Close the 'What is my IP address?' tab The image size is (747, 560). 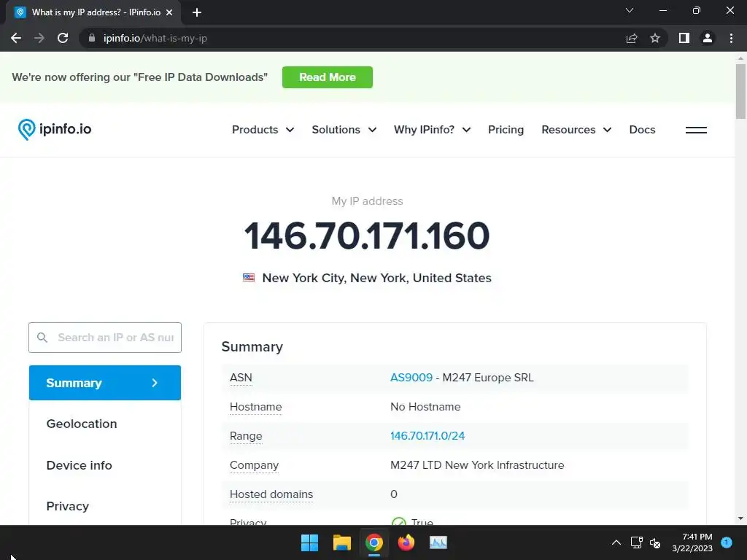[x=169, y=12]
